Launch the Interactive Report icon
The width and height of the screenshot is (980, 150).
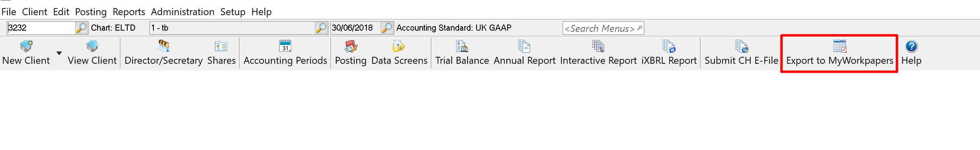tap(598, 46)
